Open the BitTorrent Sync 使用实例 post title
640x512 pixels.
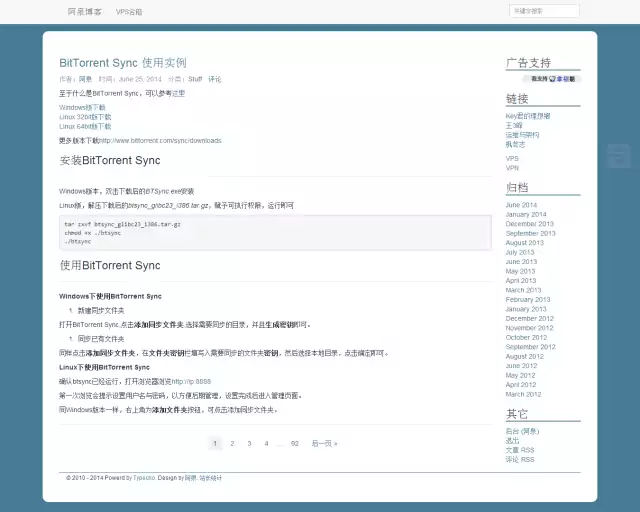(122, 62)
